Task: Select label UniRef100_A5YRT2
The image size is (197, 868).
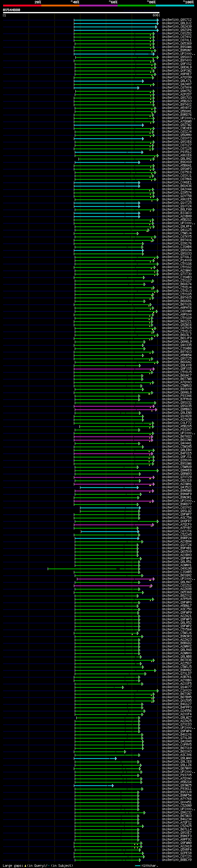Action: point(177,108)
